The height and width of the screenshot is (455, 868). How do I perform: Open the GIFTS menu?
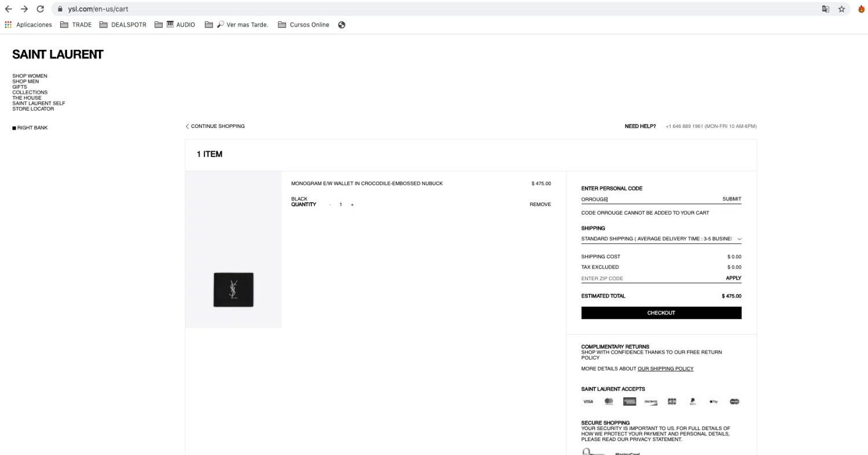20,87
